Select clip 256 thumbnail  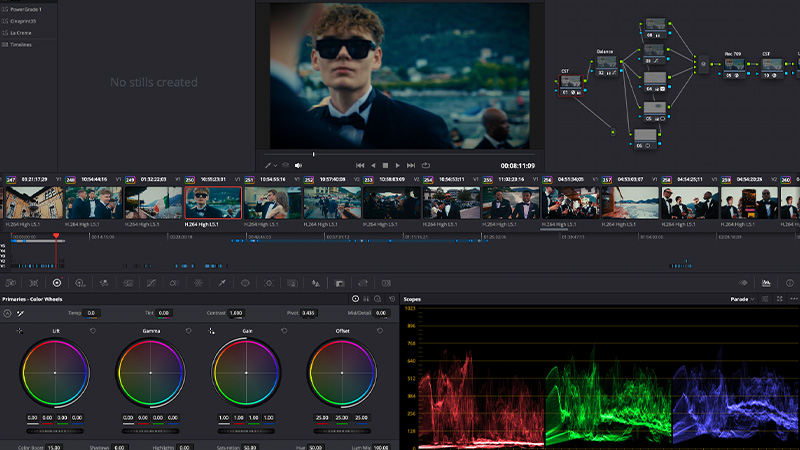click(x=570, y=203)
